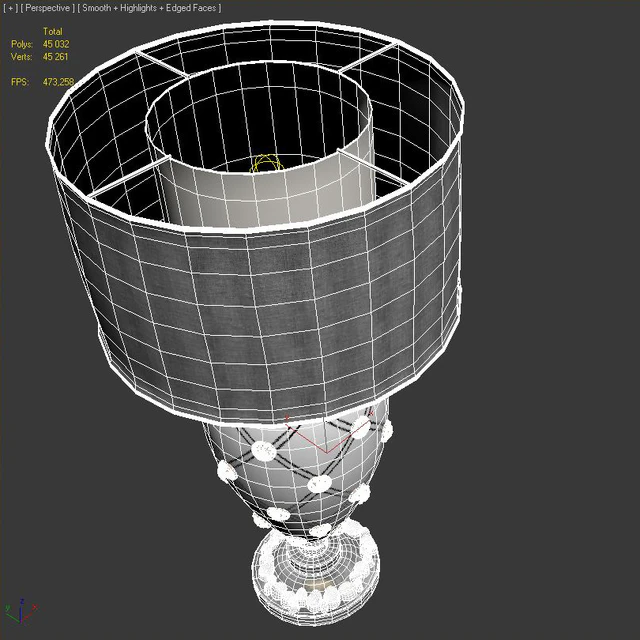Click the Polys count value 45 032

[x=56, y=44]
